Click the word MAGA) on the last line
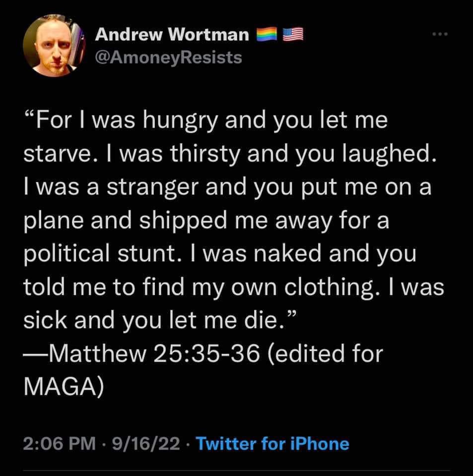The height and width of the screenshot is (476, 473). [64, 387]
